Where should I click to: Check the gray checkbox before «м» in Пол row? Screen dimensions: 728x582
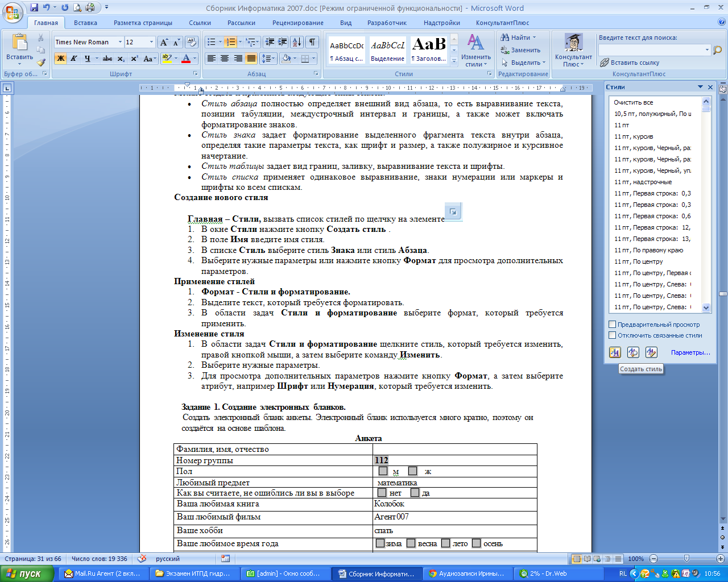click(x=383, y=471)
